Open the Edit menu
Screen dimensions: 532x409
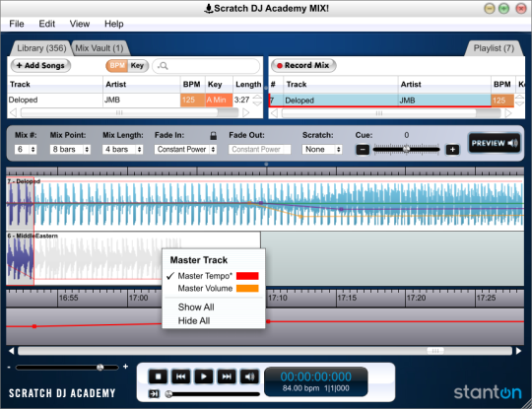tap(47, 24)
